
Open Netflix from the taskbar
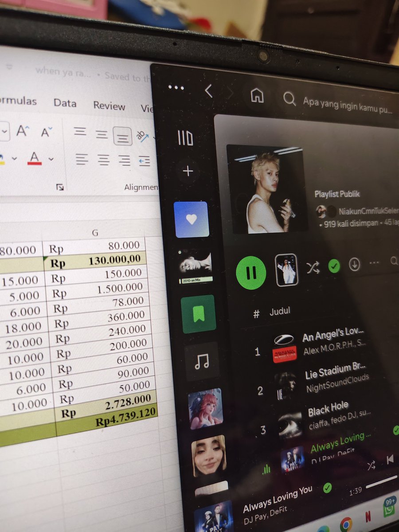point(368,516)
